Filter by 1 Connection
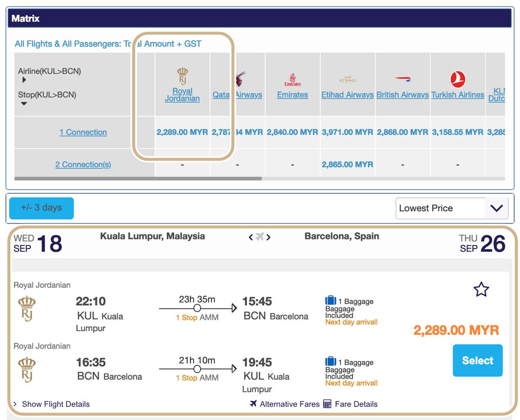Screen dimensions: 520x420 tap(83, 132)
